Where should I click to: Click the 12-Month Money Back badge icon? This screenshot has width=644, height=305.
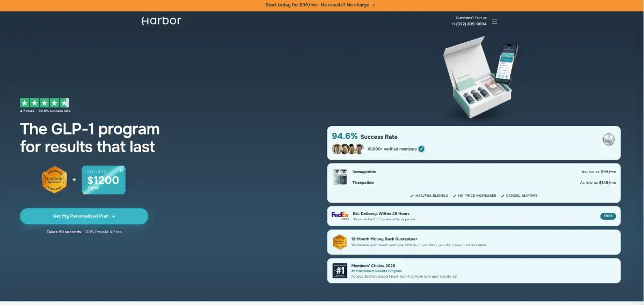click(x=340, y=242)
